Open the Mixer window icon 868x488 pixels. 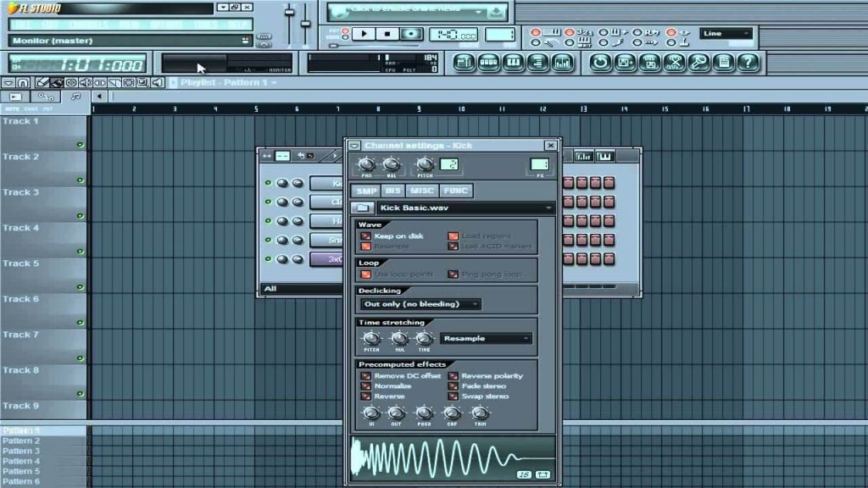pyautogui.click(x=563, y=63)
